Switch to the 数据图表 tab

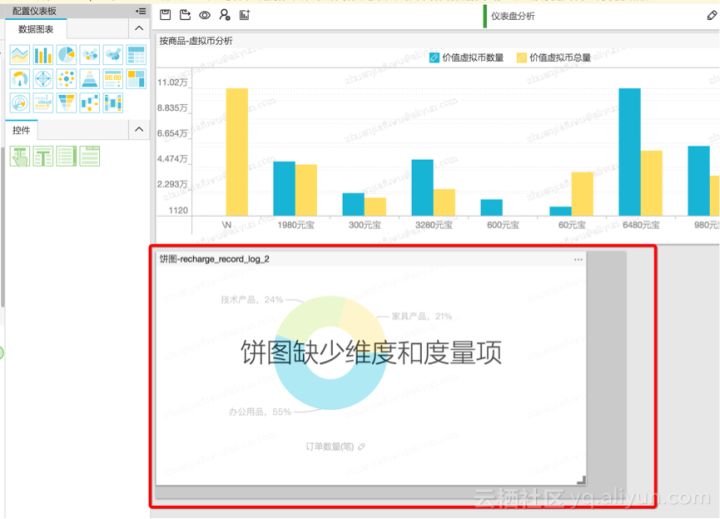click(36, 29)
